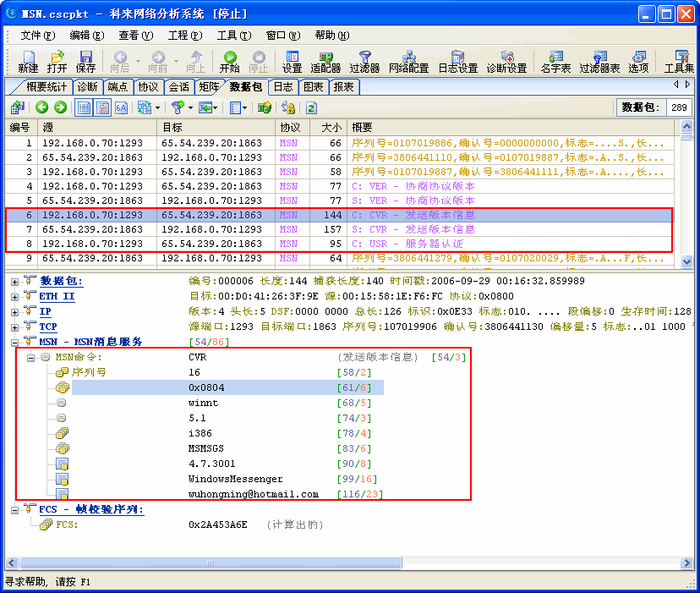The height and width of the screenshot is (593, 700).
Task: Click the lock icon above the packet list
Action: tap(288, 107)
